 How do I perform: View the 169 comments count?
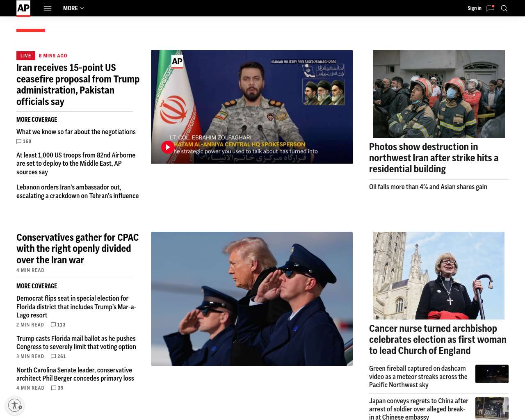pyautogui.click(x=24, y=142)
